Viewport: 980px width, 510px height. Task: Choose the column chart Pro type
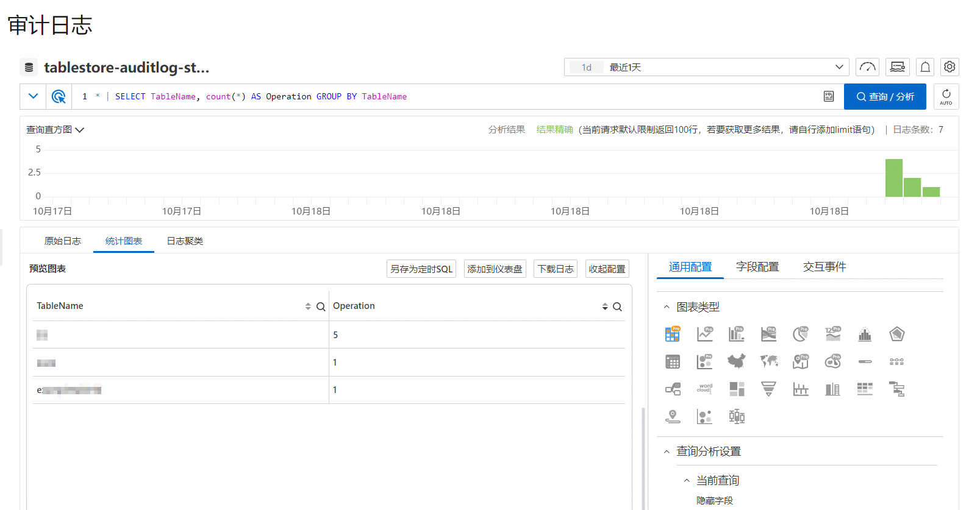pos(737,334)
